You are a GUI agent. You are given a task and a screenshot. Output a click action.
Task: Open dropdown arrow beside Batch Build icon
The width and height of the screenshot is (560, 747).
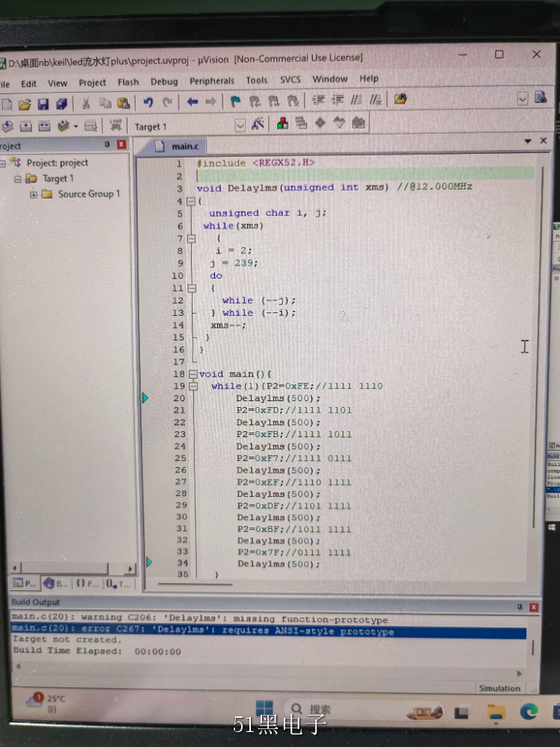click(76, 127)
